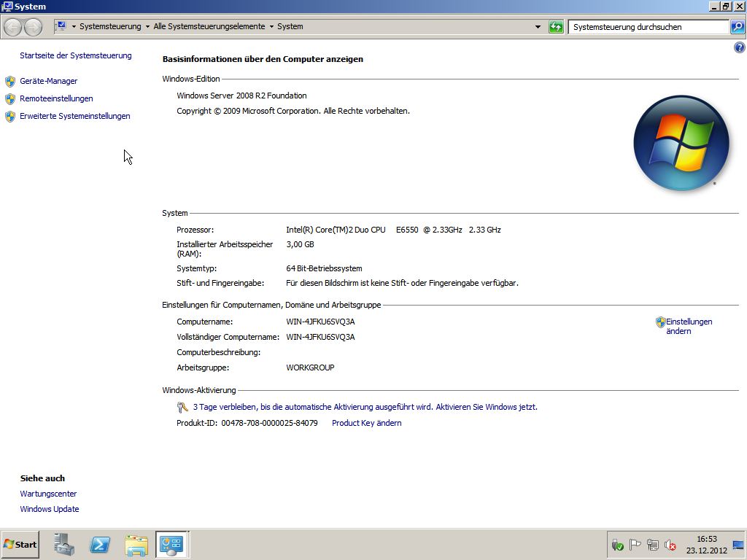Click the search magnifier icon
Screen dimensions: 747x560
pyautogui.click(x=737, y=27)
